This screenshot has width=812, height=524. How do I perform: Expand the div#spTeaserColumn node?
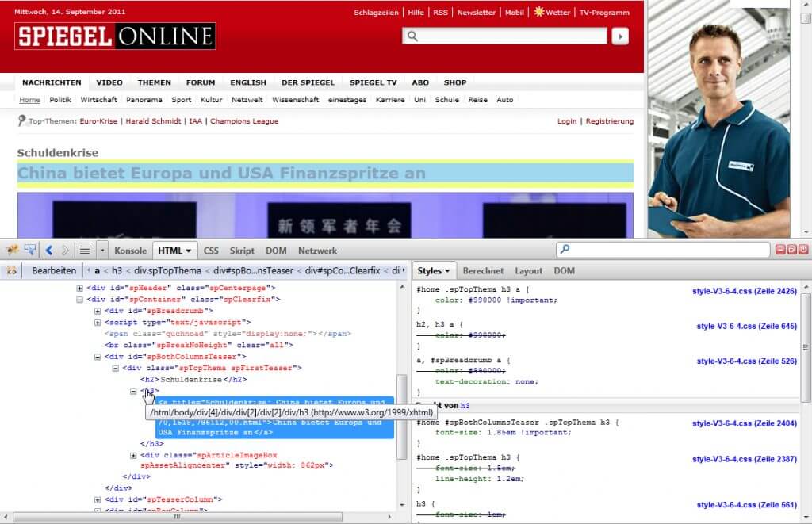coord(97,499)
